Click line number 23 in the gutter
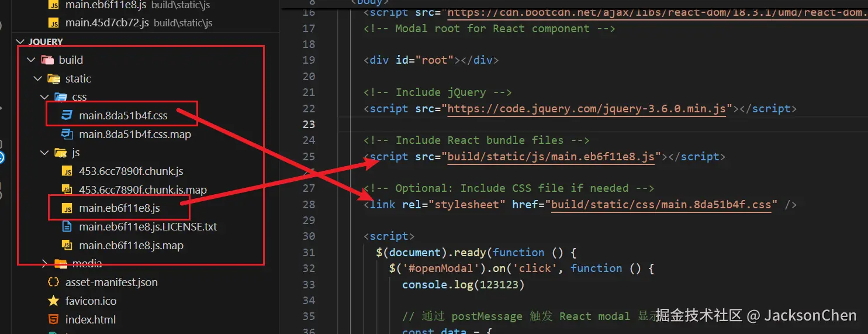Viewport: 868px width, 334px height. [x=308, y=124]
